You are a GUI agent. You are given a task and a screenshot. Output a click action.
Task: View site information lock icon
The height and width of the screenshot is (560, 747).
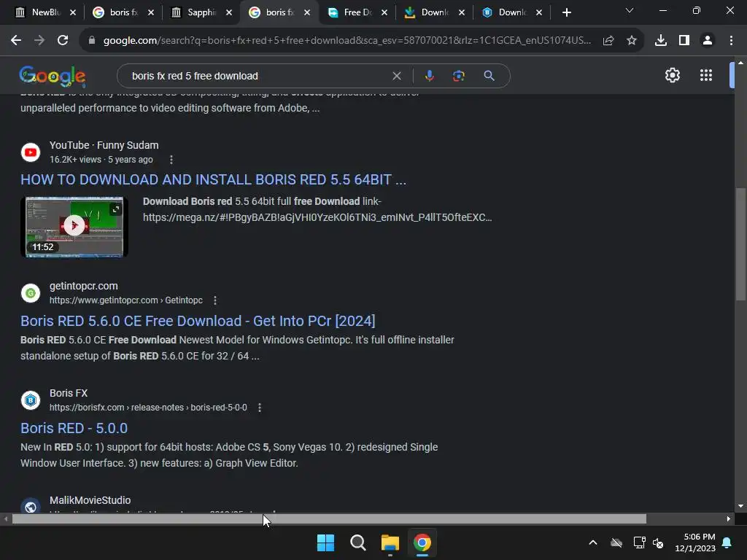click(92, 41)
